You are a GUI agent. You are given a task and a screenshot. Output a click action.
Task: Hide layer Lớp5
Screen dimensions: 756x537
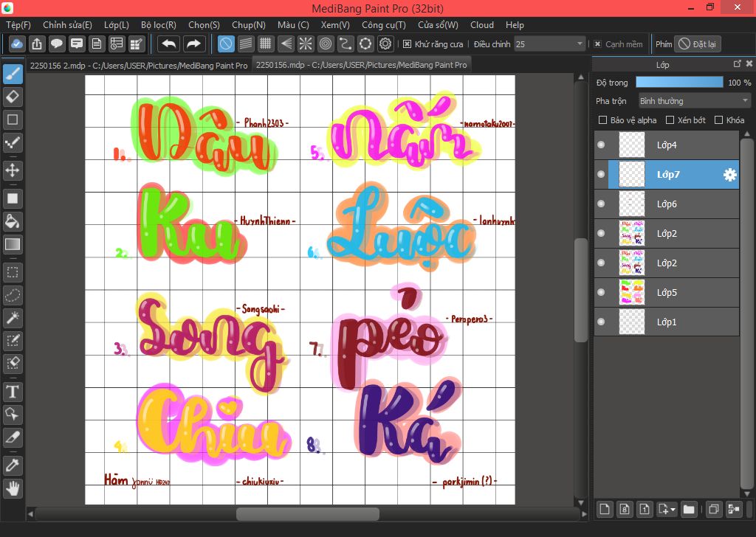point(601,292)
